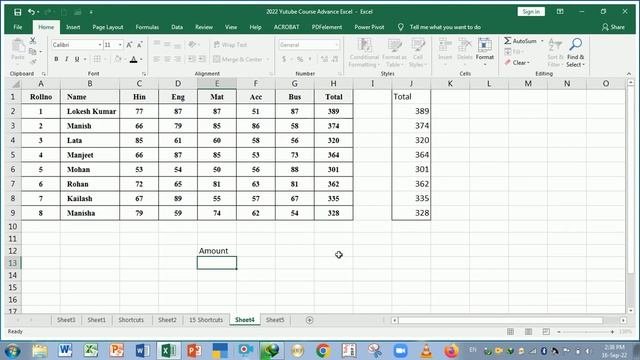640x360 pixels.
Task: Open Chrome from the taskbar
Action: 323,351
